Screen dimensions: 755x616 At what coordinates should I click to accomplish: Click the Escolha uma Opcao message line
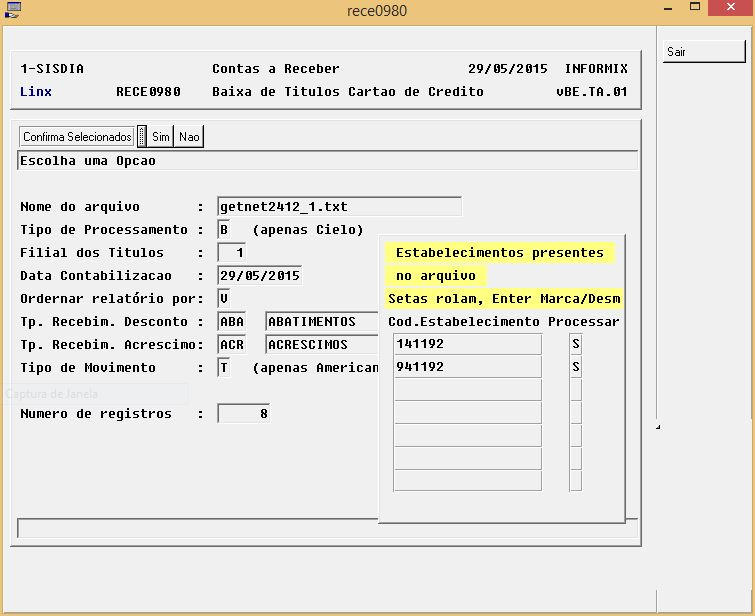click(x=327, y=161)
